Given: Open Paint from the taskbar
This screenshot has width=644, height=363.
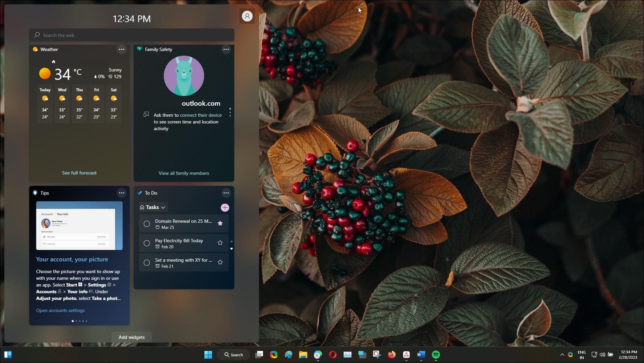Looking at the screenshot, I should [288, 355].
